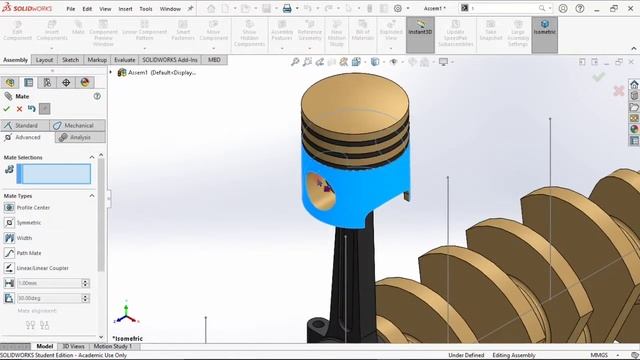The height and width of the screenshot is (360, 640).
Task: Open the DimXpertManager crosshair tab
Action: (x=66, y=82)
